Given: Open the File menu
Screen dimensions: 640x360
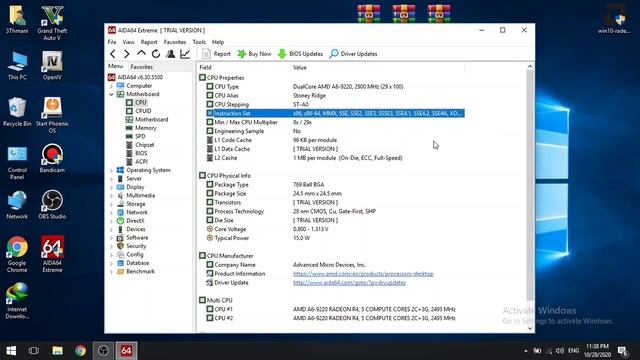Looking at the screenshot, I should click(x=112, y=42).
